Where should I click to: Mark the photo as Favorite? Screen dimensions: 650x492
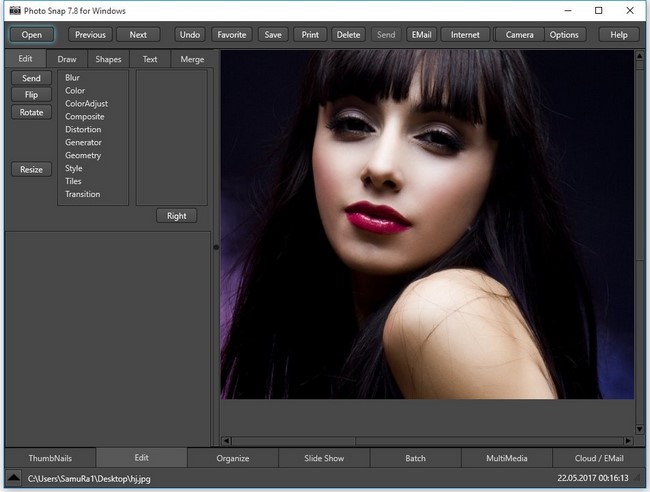(232, 35)
